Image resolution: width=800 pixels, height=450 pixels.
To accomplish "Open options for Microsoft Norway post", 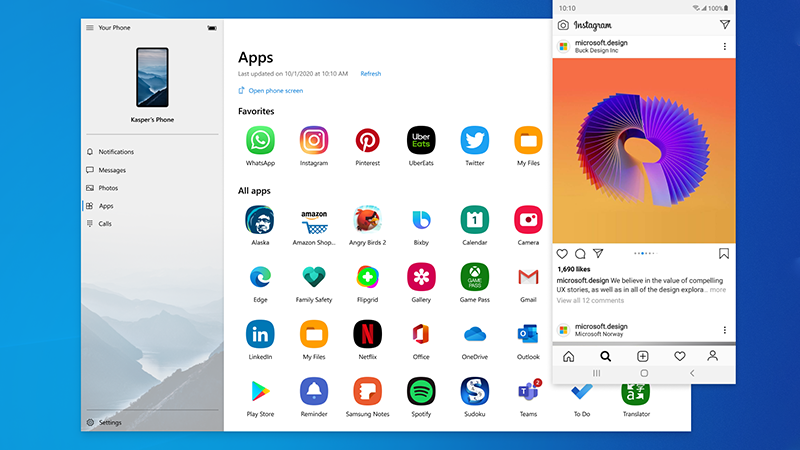I will pyautogui.click(x=724, y=330).
